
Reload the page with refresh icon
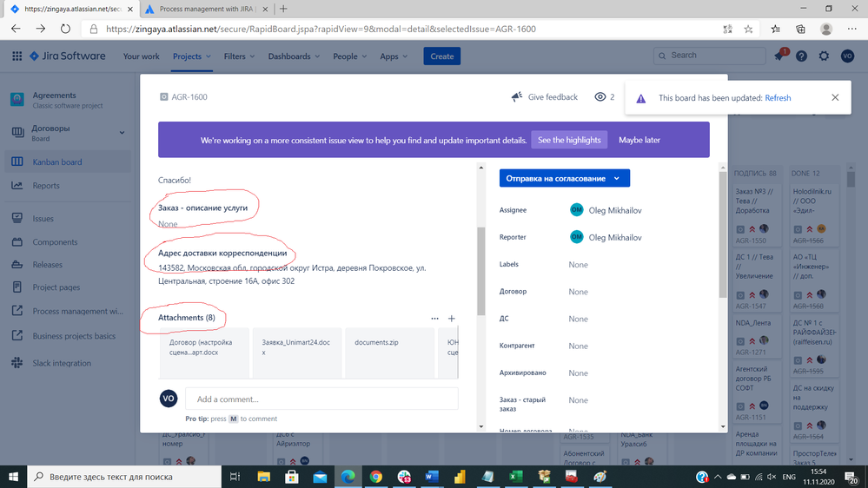(x=65, y=29)
